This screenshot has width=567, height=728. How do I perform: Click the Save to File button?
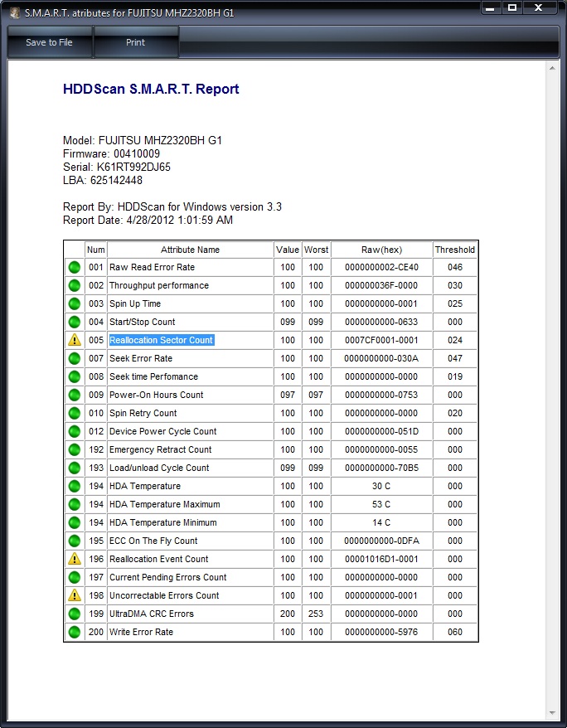[x=50, y=42]
